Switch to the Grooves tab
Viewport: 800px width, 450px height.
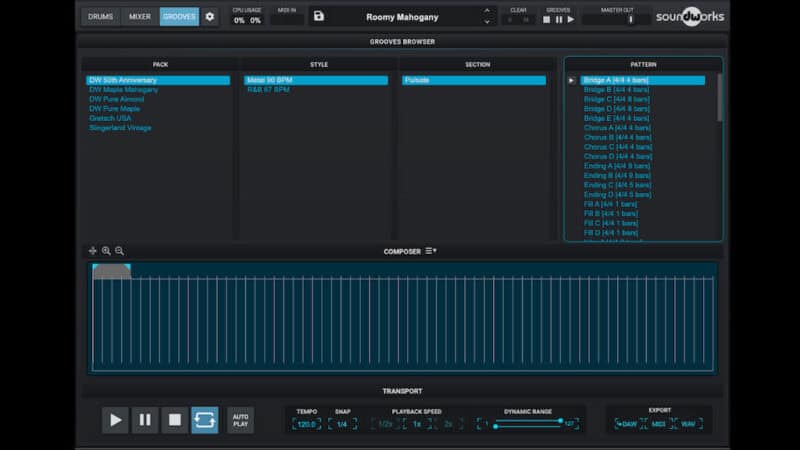coord(179,17)
